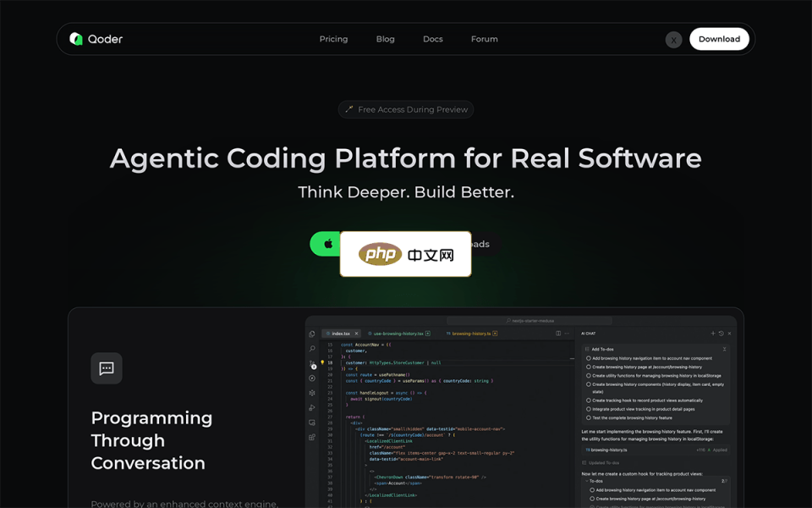Collapse the lower To-dos chevron
The image size is (812, 508).
[586, 481]
